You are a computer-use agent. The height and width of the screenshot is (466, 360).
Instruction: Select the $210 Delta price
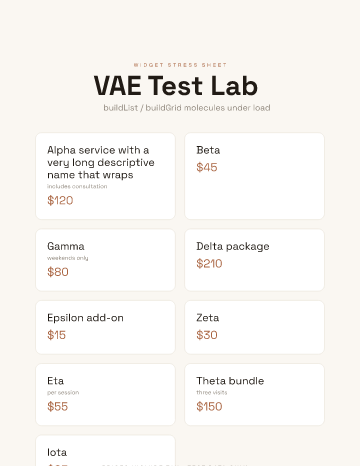coord(209,264)
